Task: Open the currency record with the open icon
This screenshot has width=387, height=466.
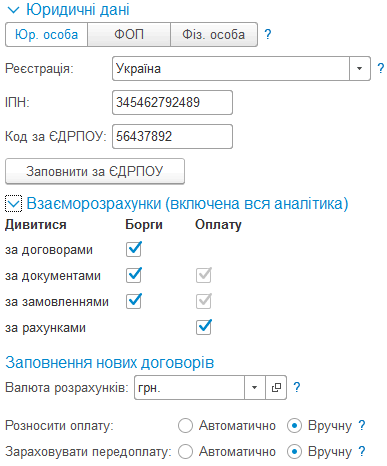Action: pos(276,387)
